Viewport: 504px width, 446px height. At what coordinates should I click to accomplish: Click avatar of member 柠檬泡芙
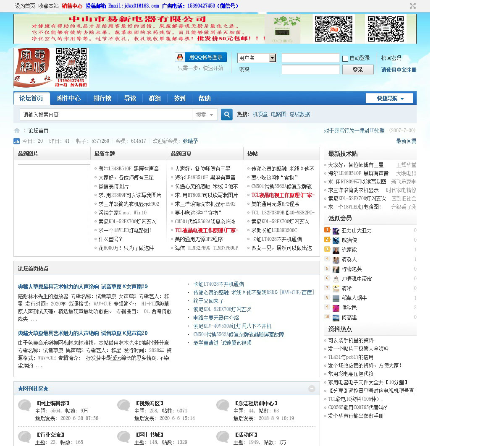(x=336, y=269)
